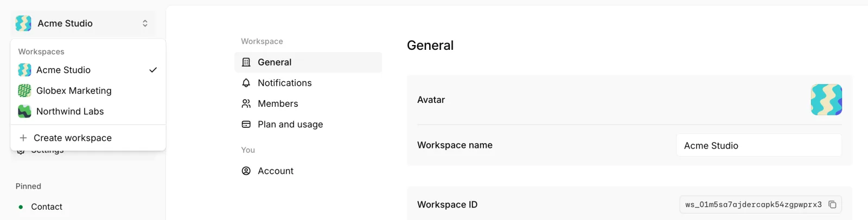Open the Notifications settings page

(x=308, y=83)
